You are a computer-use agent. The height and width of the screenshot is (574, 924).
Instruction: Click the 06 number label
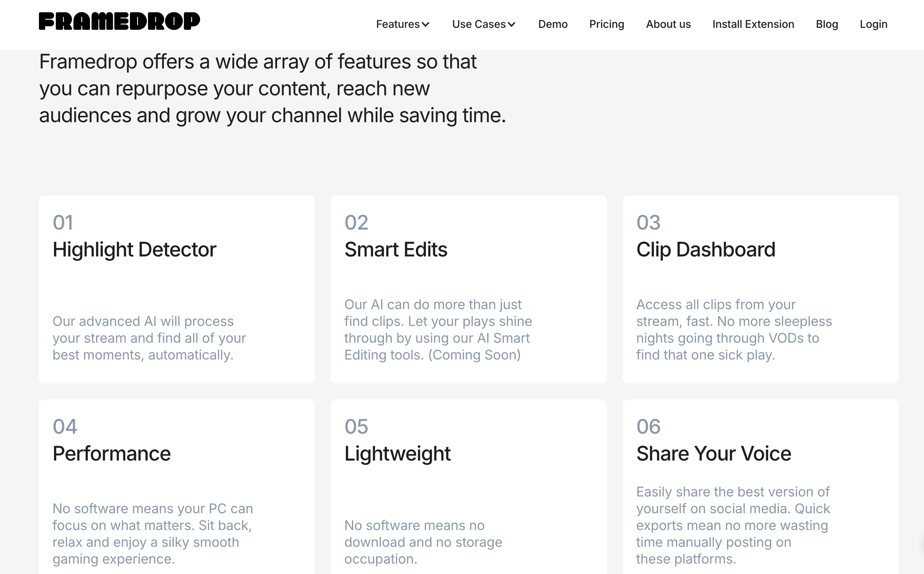[648, 426]
